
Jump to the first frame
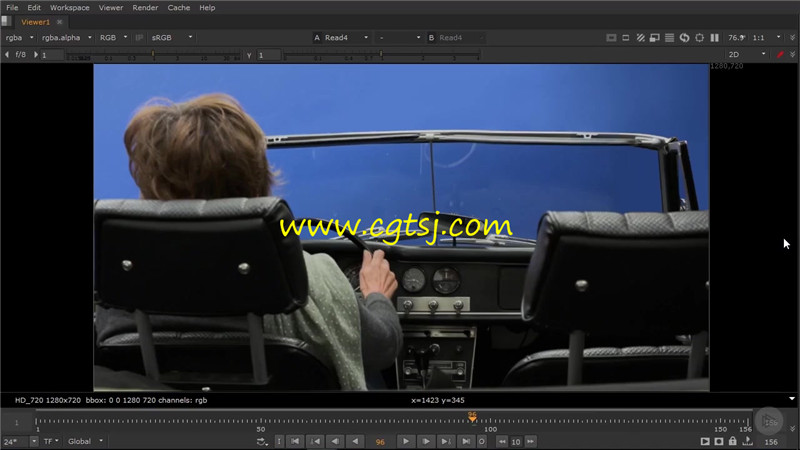[295, 442]
